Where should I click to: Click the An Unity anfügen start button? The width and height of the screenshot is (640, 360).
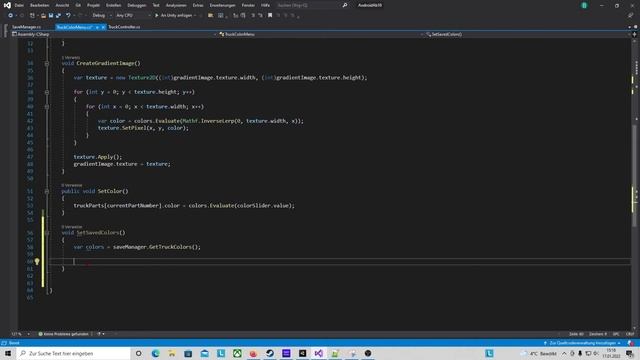tap(173, 16)
